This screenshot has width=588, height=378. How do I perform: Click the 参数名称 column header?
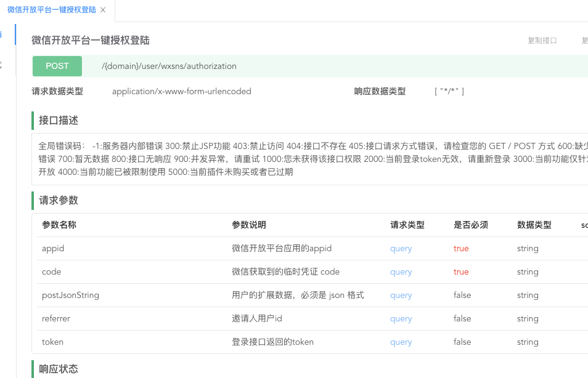(59, 225)
